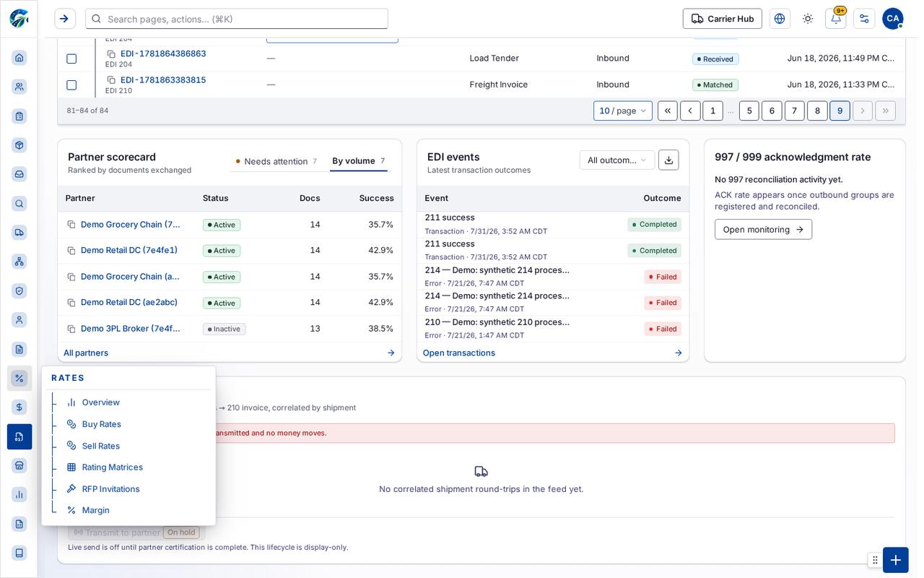The width and height of the screenshot is (924, 578).
Task: Open the truck sidebar icon
Action: [x=19, y=232]
